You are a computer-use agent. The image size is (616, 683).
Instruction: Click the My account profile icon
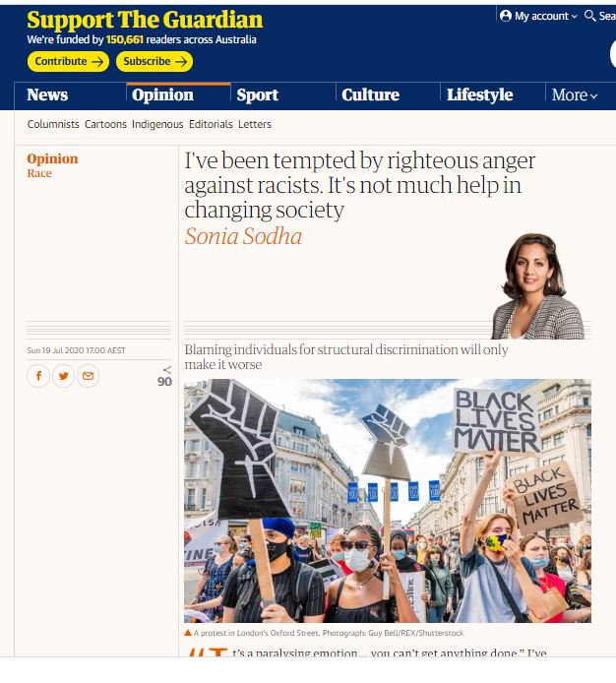coord(506,16)
